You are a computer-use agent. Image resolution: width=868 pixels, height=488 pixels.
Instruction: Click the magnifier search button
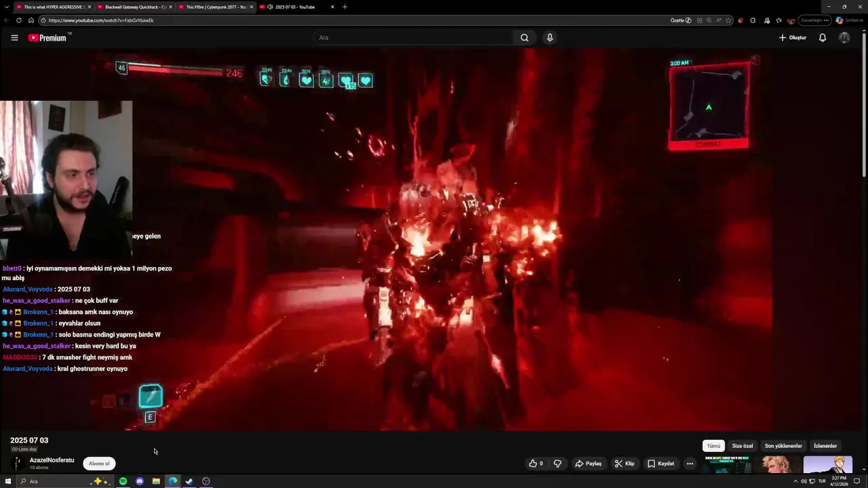click(x=524, y=38)
